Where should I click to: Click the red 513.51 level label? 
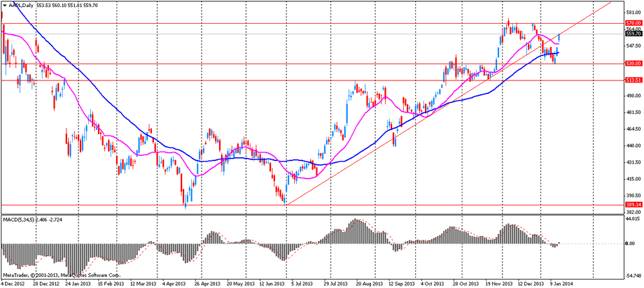click(x=633, y=81)
